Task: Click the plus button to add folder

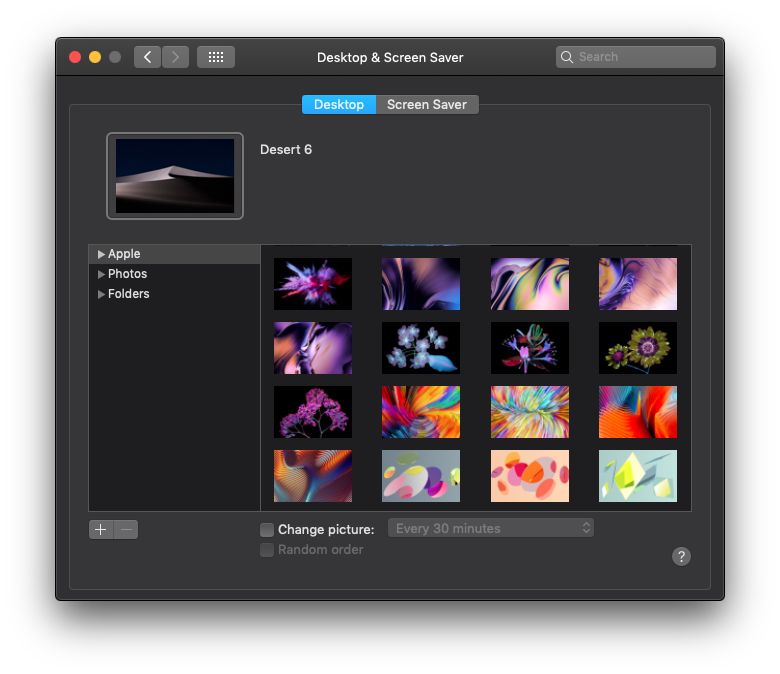Action: click(101, 530)
